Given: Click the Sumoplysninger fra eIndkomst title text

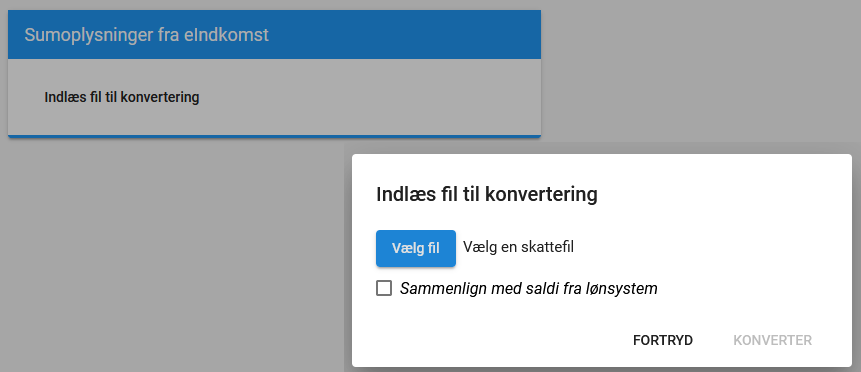Looking at the screenshot, I should (x=147, y=35).
